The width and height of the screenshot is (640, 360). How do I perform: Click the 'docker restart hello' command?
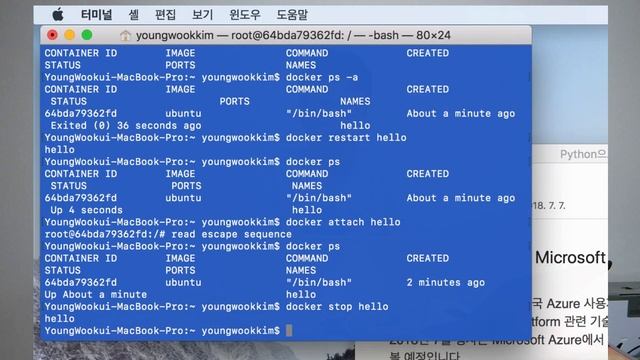click(x=346, y=138)
